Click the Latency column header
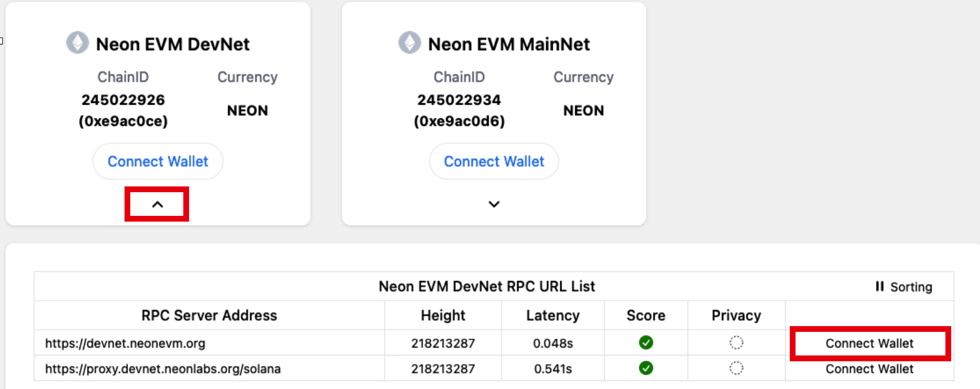980x389 pixels. (553, 316)
